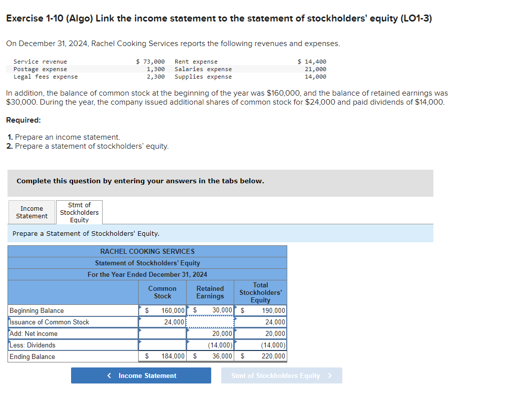The height and width of the screenshot is (399, 532).
Task: Click the Income Statement navigation button
Action: [141, 375]
